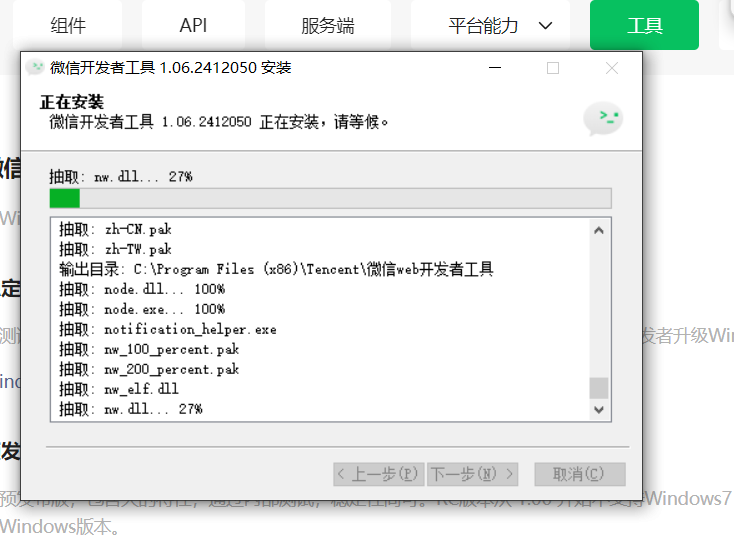Screen dimensions: 734x535
Task: Select the log line node.dll... 100%
Action: click(x=142, y=289)
